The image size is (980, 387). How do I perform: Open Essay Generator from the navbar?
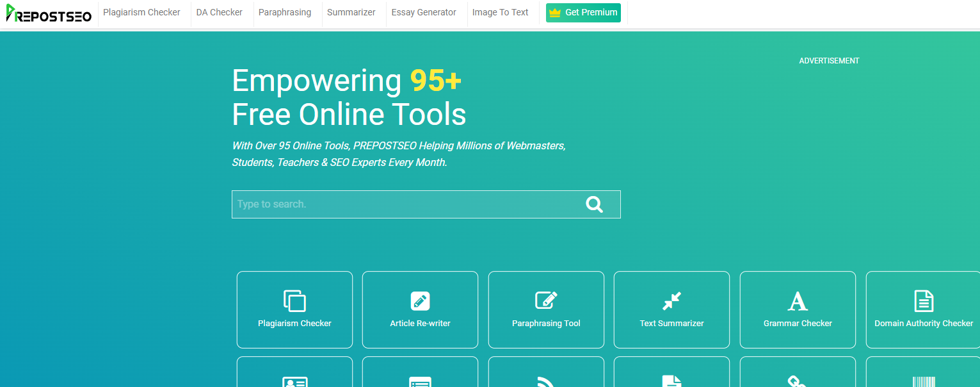coord(424,12)
